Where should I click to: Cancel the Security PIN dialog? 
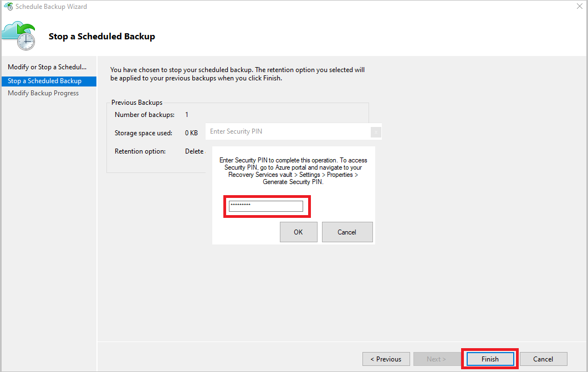click(x=347, y=232)
